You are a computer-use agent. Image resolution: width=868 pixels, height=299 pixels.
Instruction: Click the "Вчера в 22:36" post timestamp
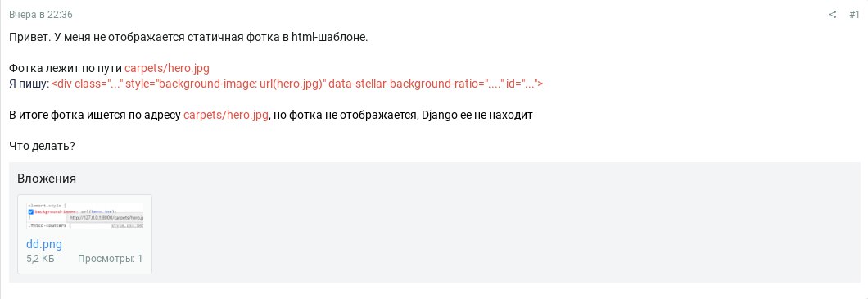[40, 15]
